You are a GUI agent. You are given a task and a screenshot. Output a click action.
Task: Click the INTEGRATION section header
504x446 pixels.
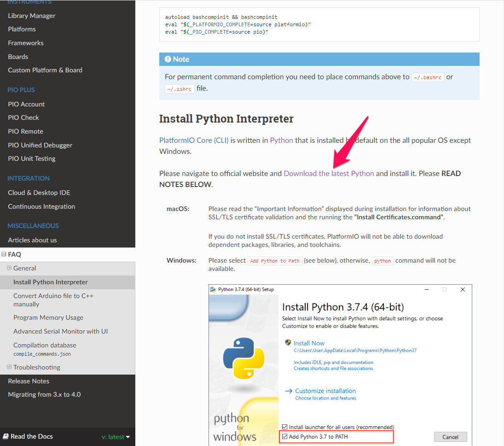[28, 179]
